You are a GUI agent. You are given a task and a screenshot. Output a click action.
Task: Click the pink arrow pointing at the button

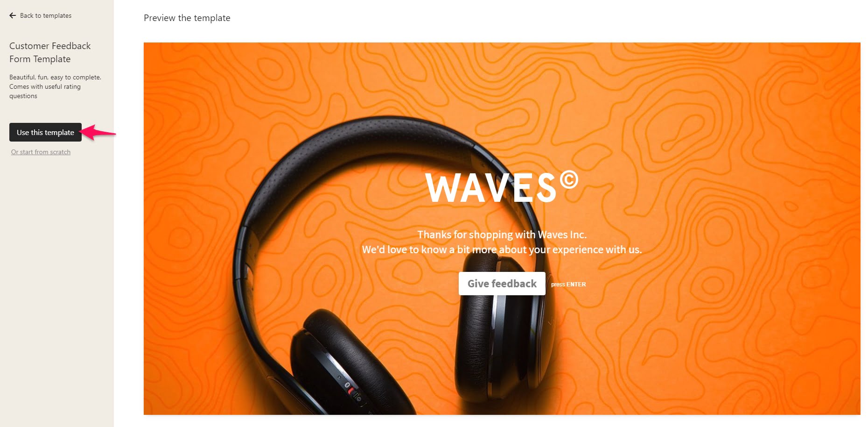[99, 132]
